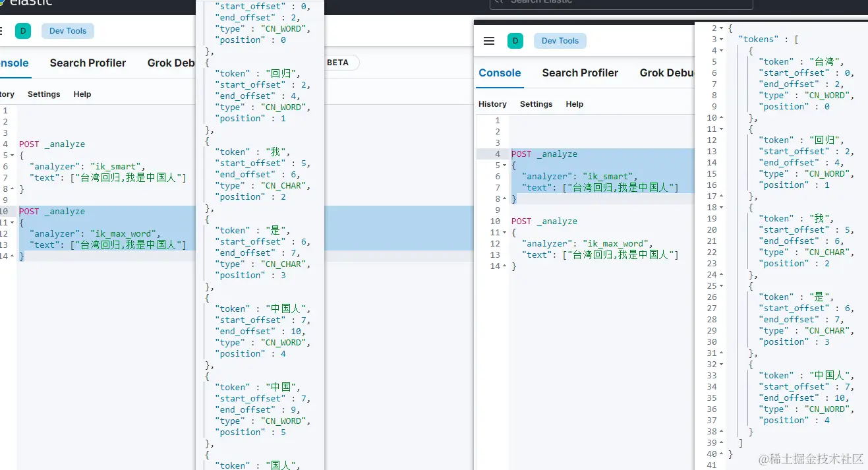
Task: Click fold marker at line 8 in right editor
Action: coord(505,199)
